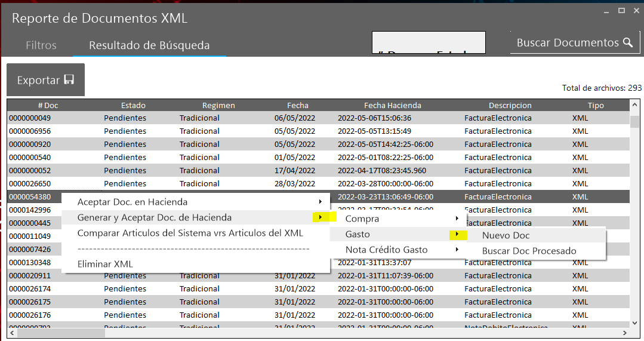Image resolution: width=644 pixels, height=341 pixels.
Task: Switch to the Filtros tab
Action: coord(41,45)
